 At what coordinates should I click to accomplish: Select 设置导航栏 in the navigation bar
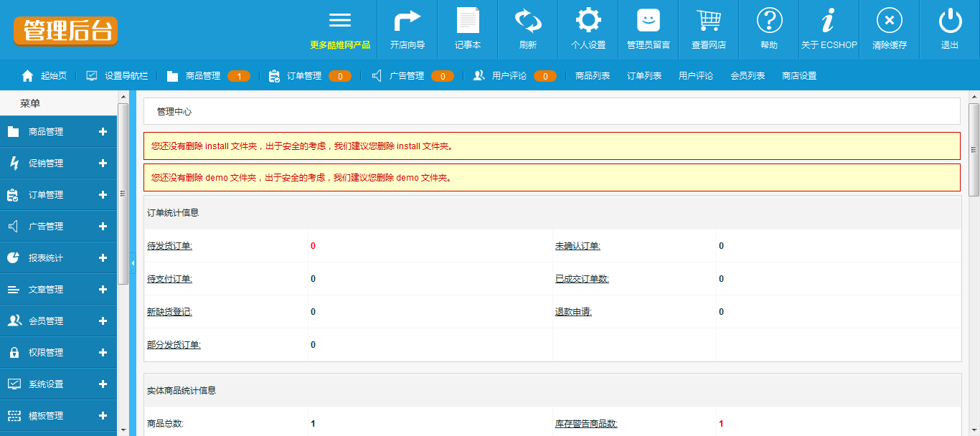coord(118,76)
